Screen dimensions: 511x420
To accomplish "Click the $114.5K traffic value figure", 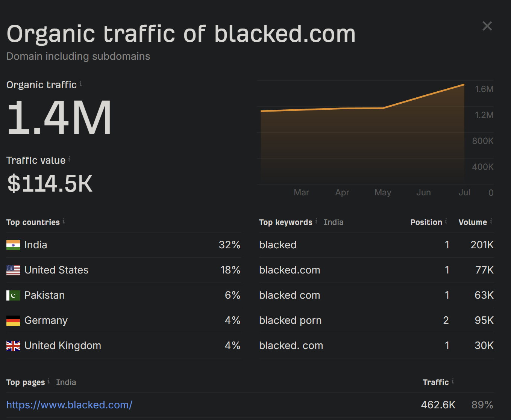I will pyautogui.click(x=50, y=183).
